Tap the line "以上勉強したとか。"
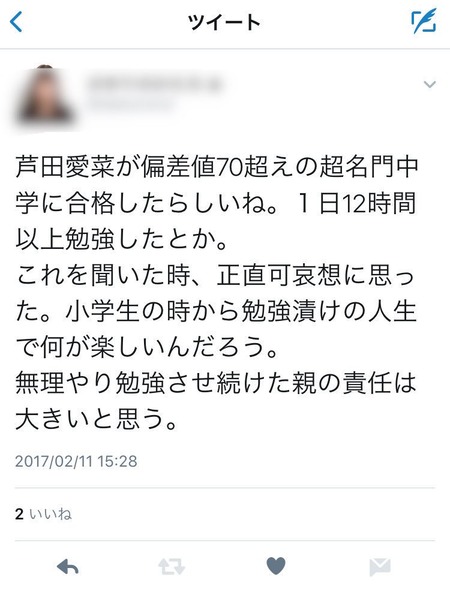This screenshot has height=589, width=450. click(x=122, y=240)
